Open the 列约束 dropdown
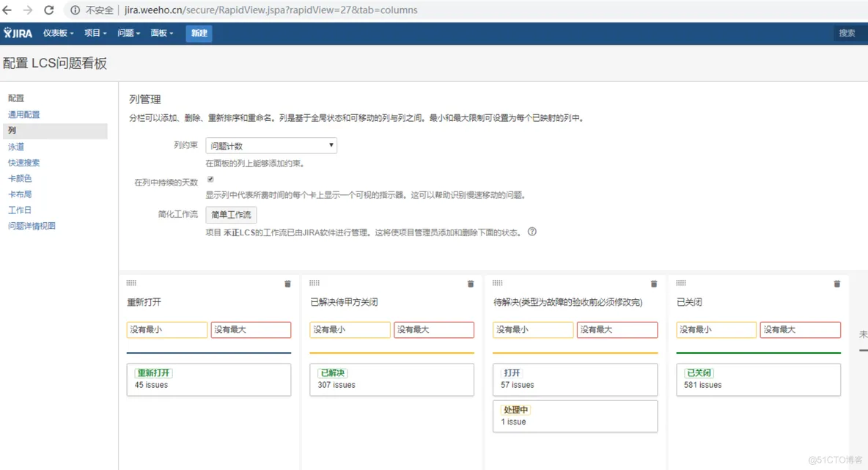868x470 pixels. click(x=271, y=146)
